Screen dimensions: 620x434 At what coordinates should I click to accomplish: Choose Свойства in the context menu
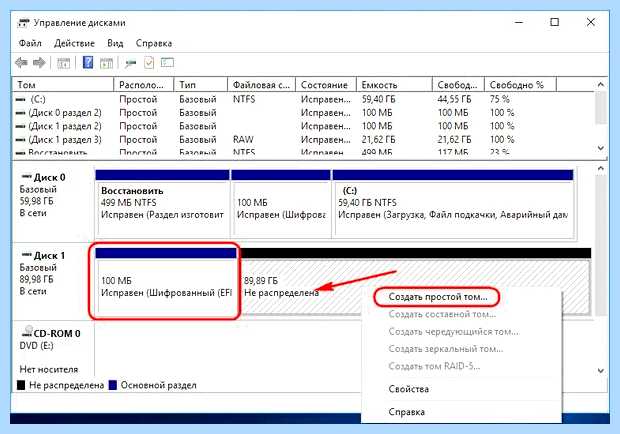408,389
